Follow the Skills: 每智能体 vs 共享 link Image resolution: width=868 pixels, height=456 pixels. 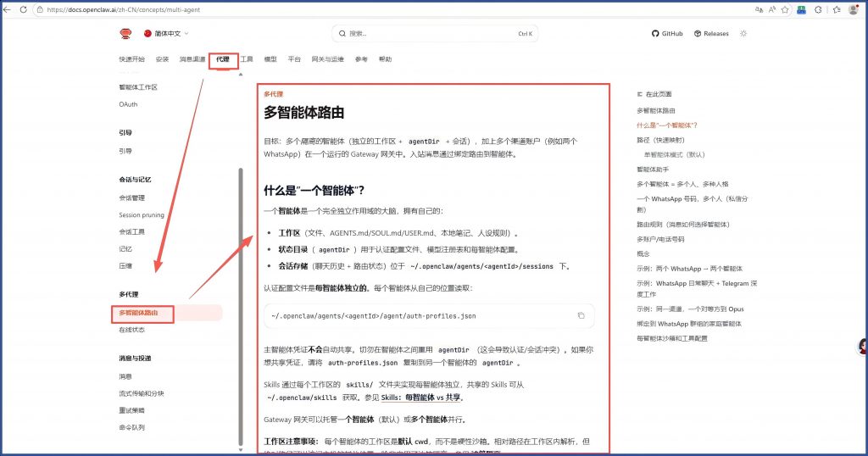[420, 397]
